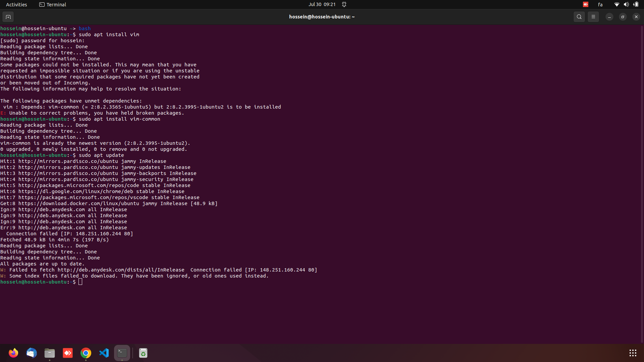Open a new terminal tab

[8, 17]
